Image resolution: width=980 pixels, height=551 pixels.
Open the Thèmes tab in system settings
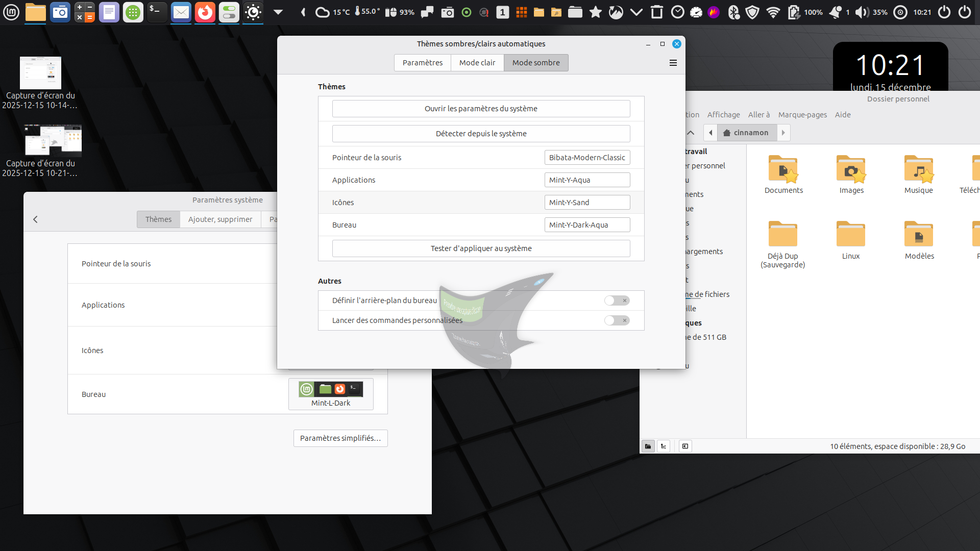[158, 219]
